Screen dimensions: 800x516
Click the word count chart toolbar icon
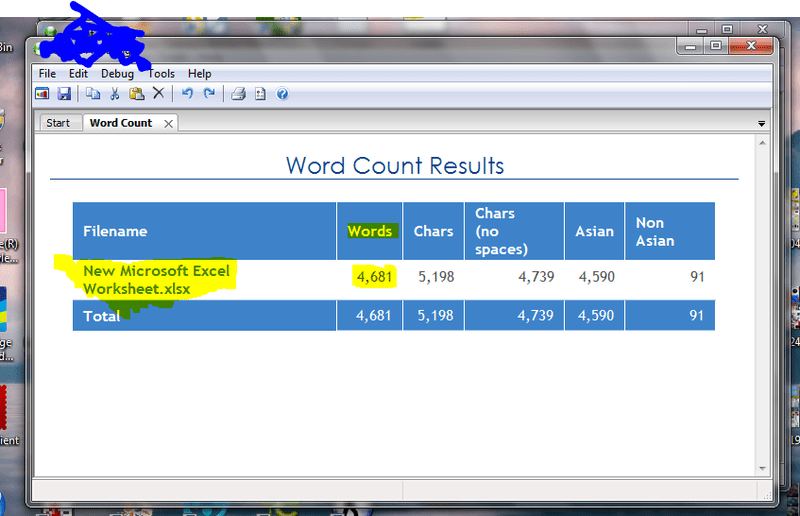coord(42,94)
